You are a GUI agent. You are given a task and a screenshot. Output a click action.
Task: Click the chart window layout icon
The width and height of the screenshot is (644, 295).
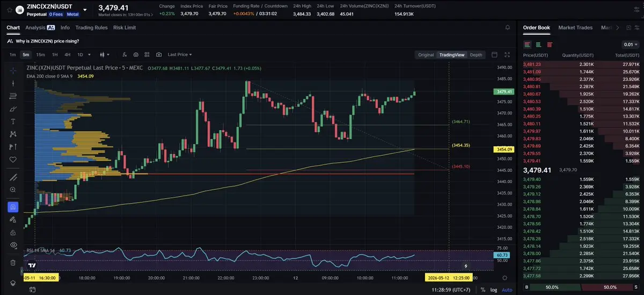tap(494, 54)
